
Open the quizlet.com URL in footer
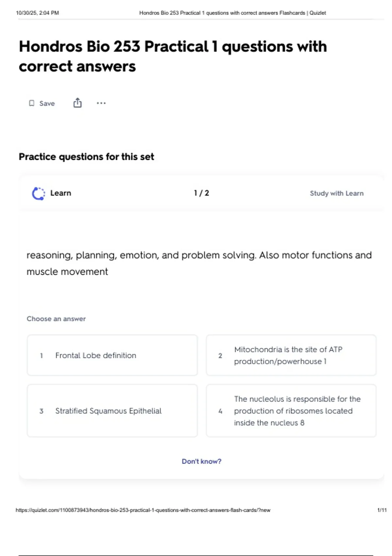(143, 510)
